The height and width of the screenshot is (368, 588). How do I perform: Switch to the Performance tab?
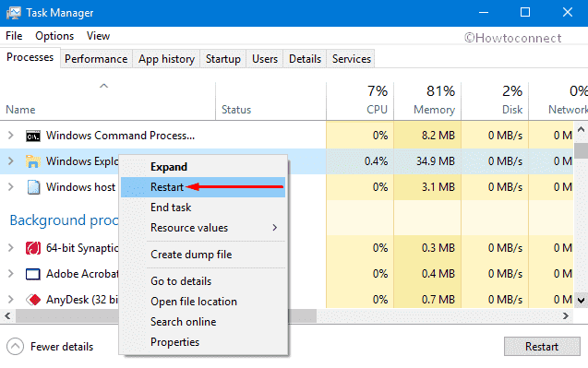coord(96,59)
